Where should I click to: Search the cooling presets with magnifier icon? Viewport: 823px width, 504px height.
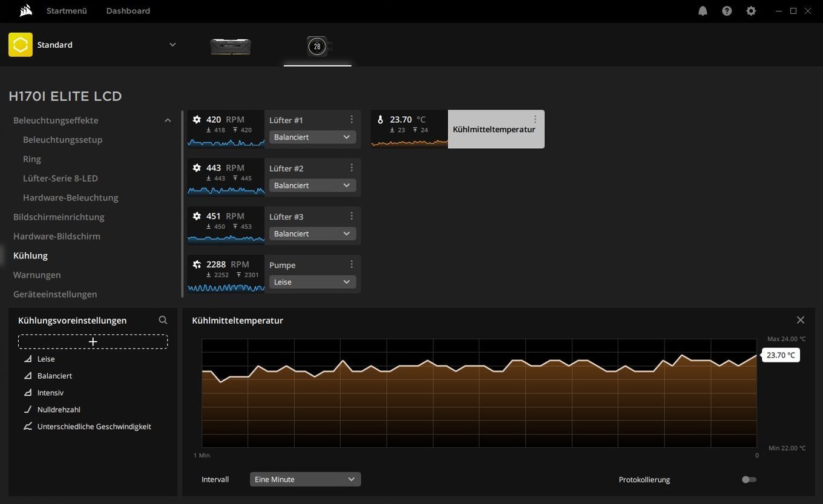(163, 320)
